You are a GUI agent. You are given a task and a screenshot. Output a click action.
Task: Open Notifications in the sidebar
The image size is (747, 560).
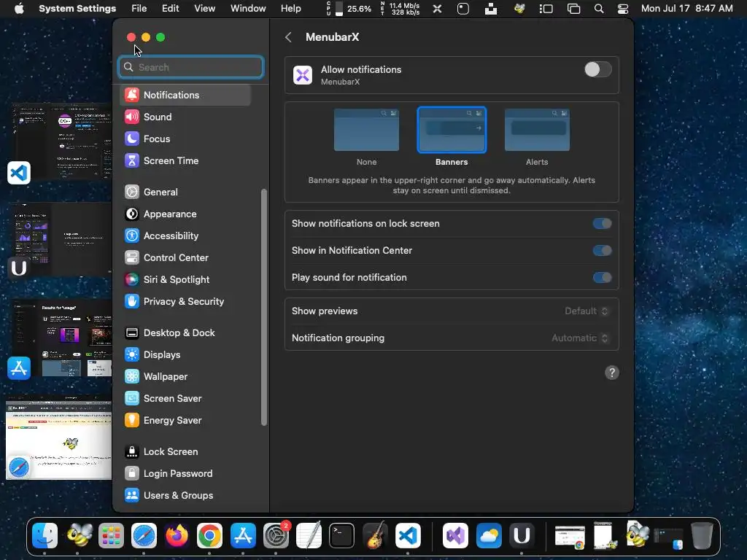click(185, 95)
